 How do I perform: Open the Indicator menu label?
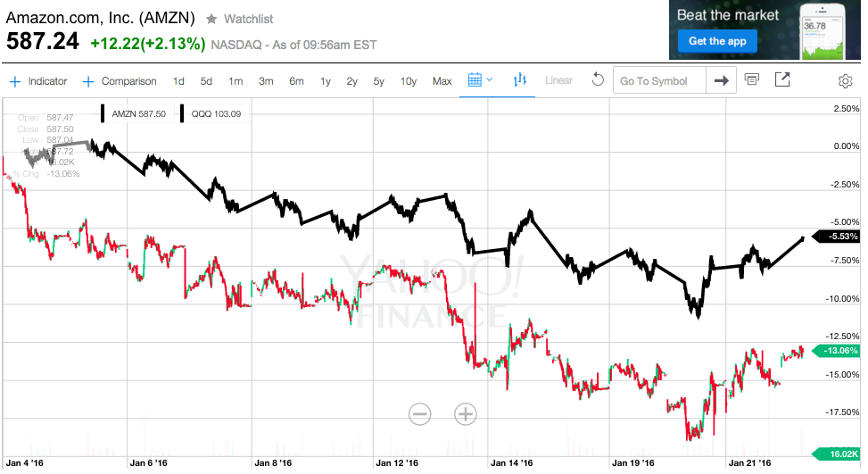(47, 81)
